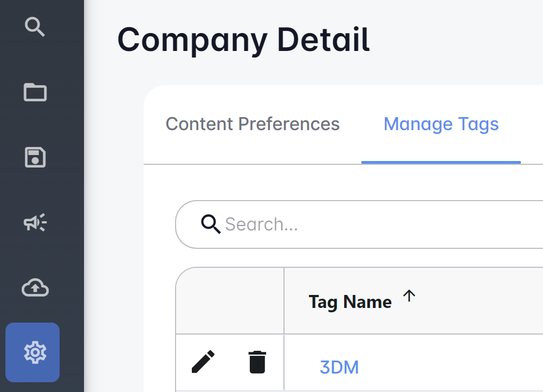543x392 pixels.
Task: Click the blank tab strip right of Manage Tags
Action: pos(531,124)
